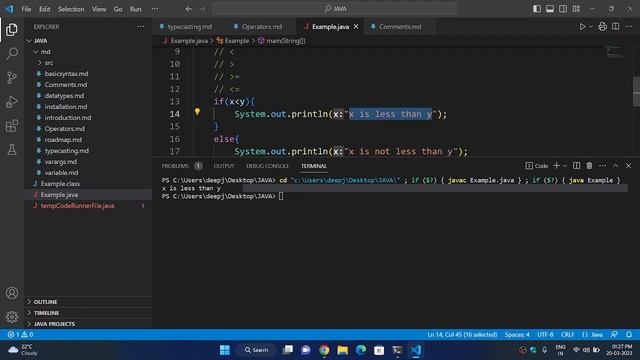This screenshot has width=640, height=360.
Task: Open the View menu
Action: click(99, 9)
